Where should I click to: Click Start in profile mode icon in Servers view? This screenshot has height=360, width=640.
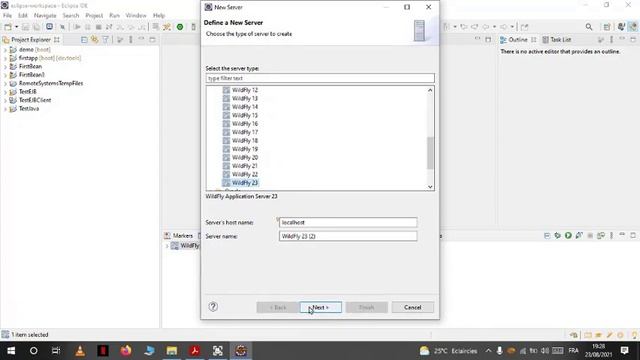pos(579,236)
